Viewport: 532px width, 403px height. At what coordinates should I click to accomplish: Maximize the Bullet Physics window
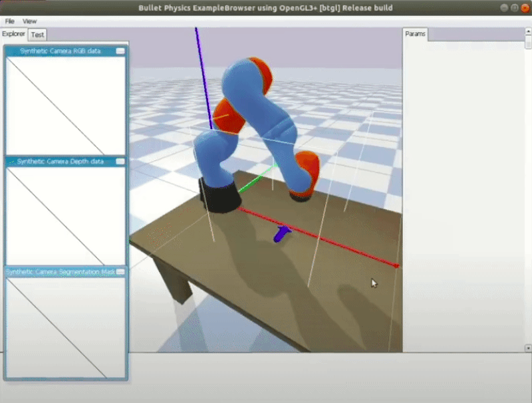click(x=514, y=8)
